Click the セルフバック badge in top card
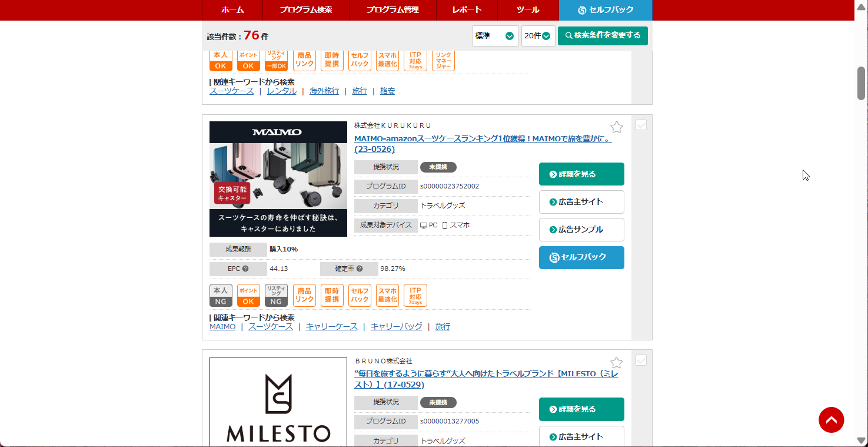Screen dimensions: 868x447 pos(360,61)
